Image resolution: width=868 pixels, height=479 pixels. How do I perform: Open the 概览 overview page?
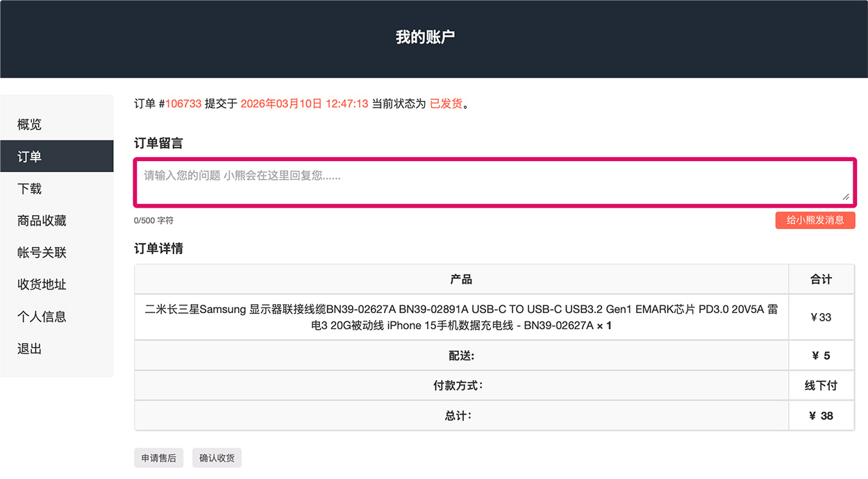(x=29, y=124)
